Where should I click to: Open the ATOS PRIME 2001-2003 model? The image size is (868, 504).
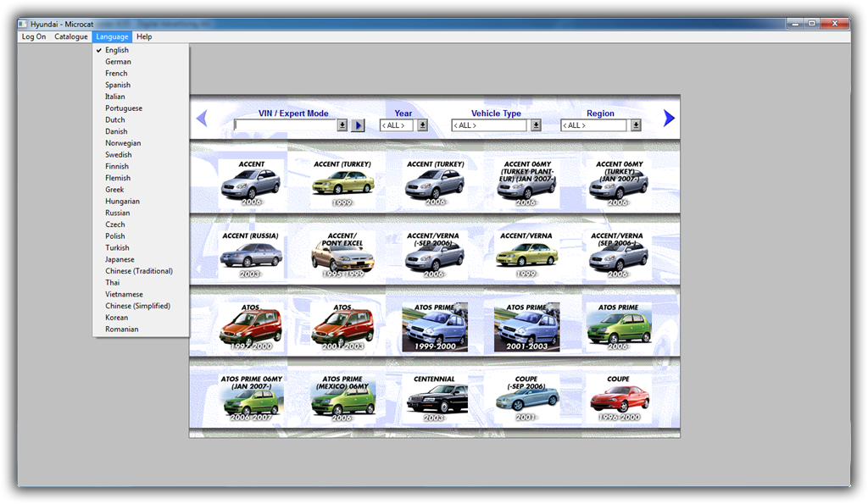(x=526, y=327)
